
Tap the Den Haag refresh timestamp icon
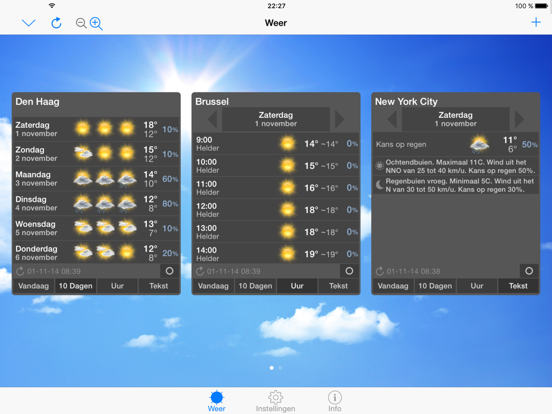tap(20, 271)
